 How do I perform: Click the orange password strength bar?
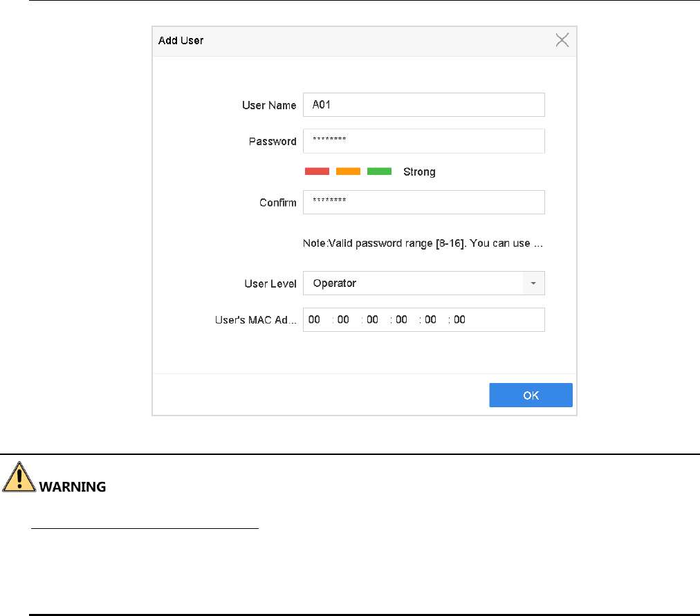(348, 171)
